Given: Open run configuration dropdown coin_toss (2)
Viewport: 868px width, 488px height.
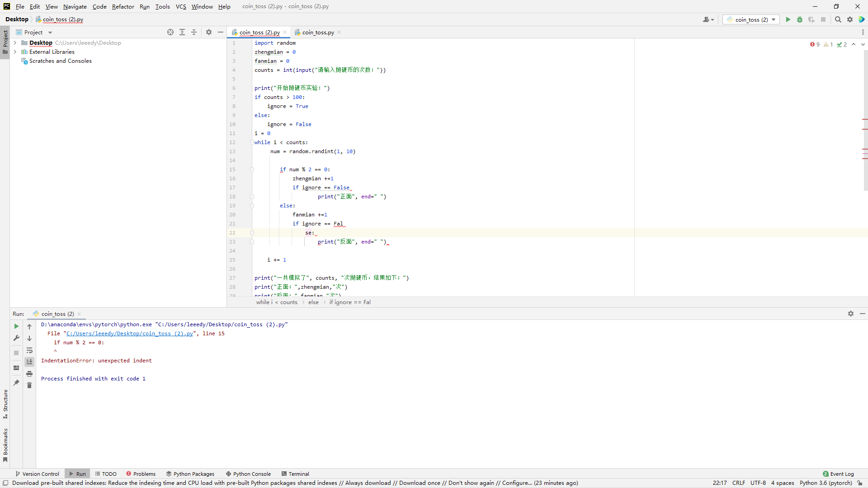Looking at the screenshot, I should point(751,19).
